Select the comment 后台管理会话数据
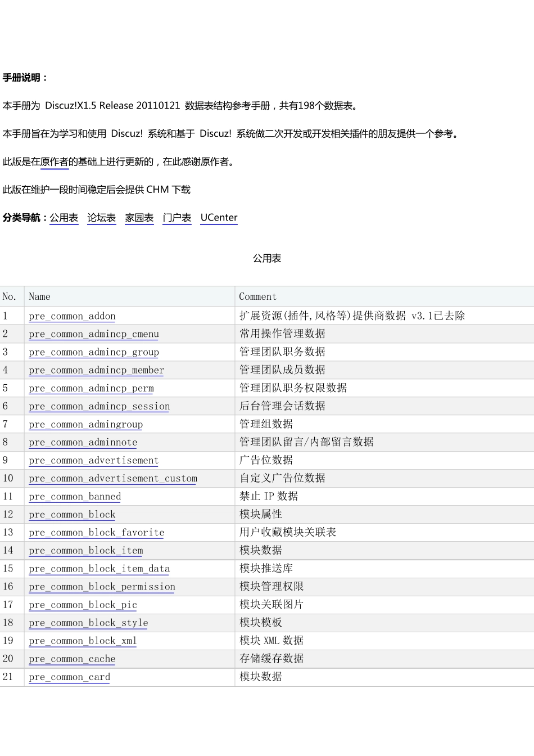The height and width of the screenshot is (756, 534). (282, 406)
